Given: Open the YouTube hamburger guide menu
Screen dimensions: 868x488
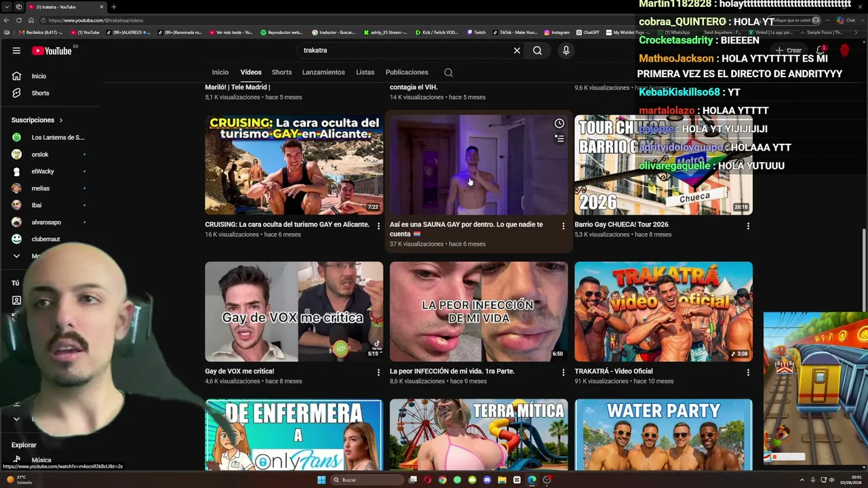Looking at the screenshot, I should [x=16, y=50].
